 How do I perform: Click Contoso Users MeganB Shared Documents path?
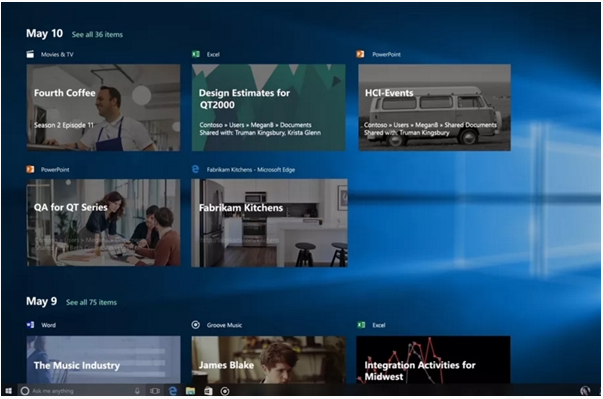click(x=430, y=125)
